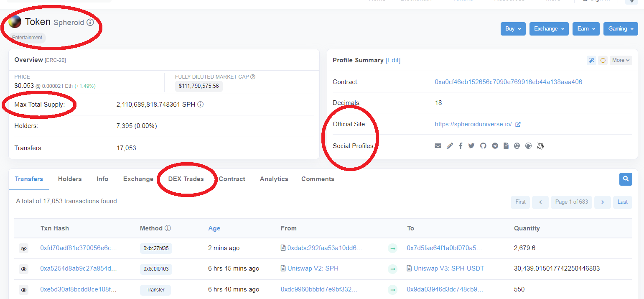Open the Telegram social profile icon
The width and height of the screenshot is (644, 299).
(x=495, y=146)
